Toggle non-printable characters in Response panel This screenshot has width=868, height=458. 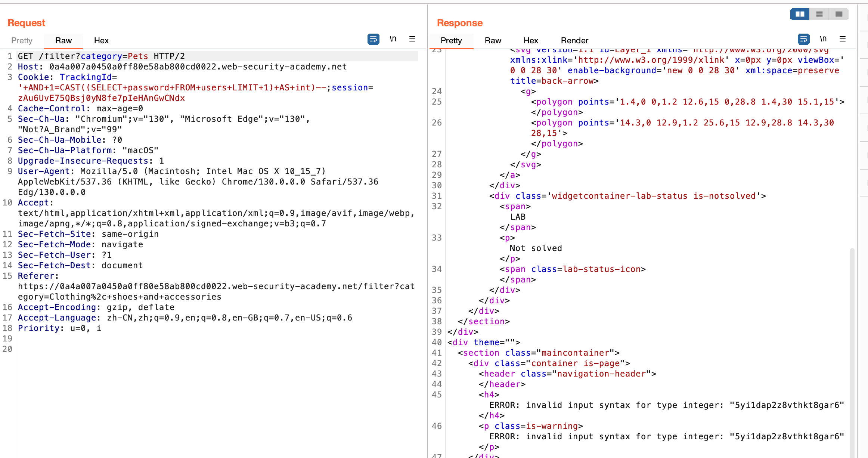(x=823, y=39)
